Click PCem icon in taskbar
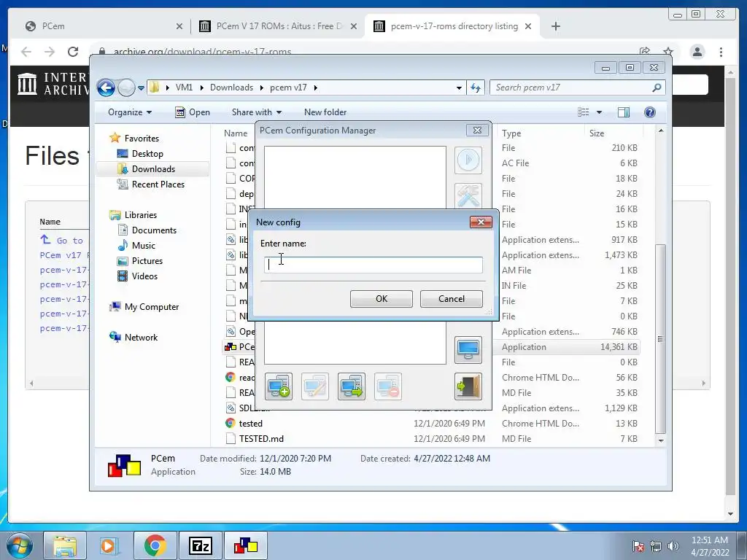The image size is (747, 560). pyautogui.click(x=245, y=545)
